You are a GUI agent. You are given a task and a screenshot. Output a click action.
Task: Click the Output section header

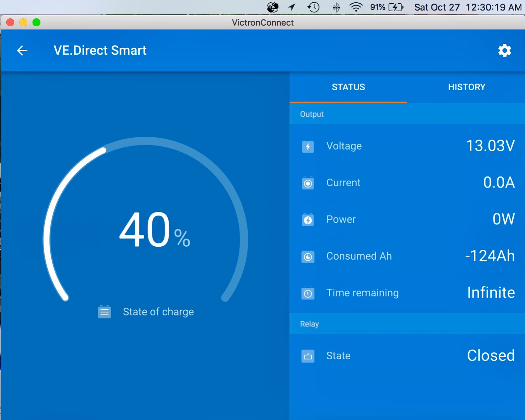407,114
